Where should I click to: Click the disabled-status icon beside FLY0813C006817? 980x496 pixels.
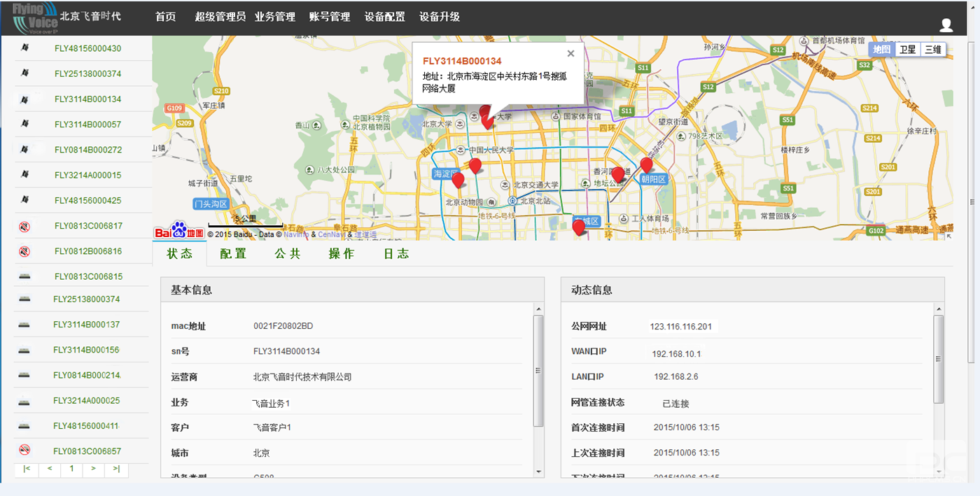tap(24, 226)
